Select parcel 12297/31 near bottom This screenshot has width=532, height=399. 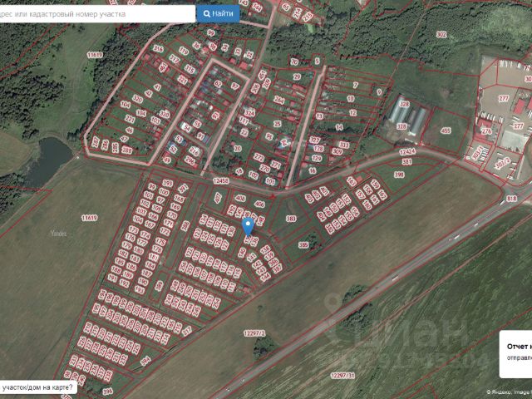pos(342,376)
